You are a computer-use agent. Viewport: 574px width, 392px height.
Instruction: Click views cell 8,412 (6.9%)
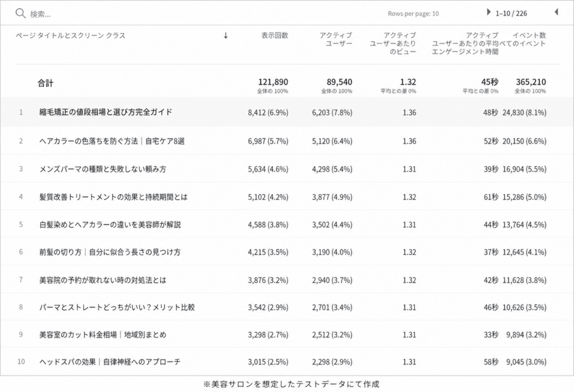tap(268, 113)
